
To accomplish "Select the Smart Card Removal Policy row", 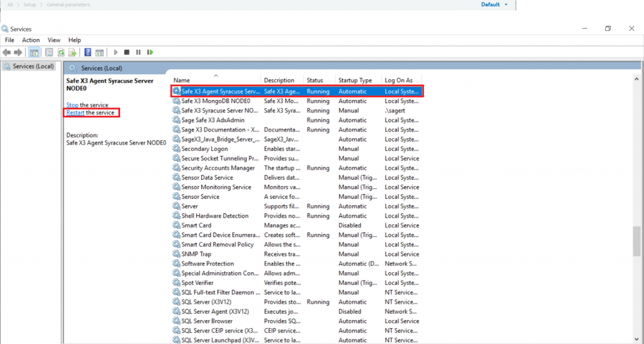I will (x=297, y=245).
